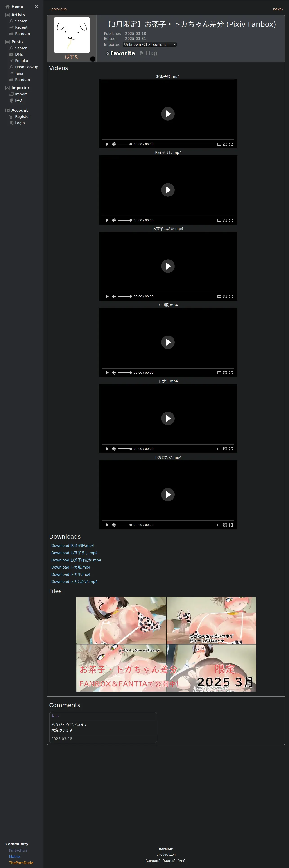Enter fullscreen on トガ牛.mp4
Viewport: 289px width, 868px height.
pyautogui.click(x=231, y=449)
